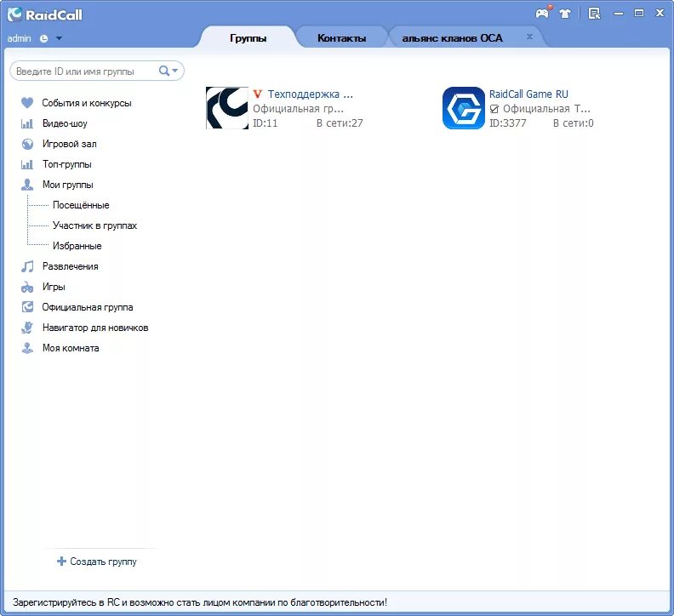This screenshot has width=674, height=616.
Task: Click the music note icon beside Развлечения
Action: pos(27,266)
